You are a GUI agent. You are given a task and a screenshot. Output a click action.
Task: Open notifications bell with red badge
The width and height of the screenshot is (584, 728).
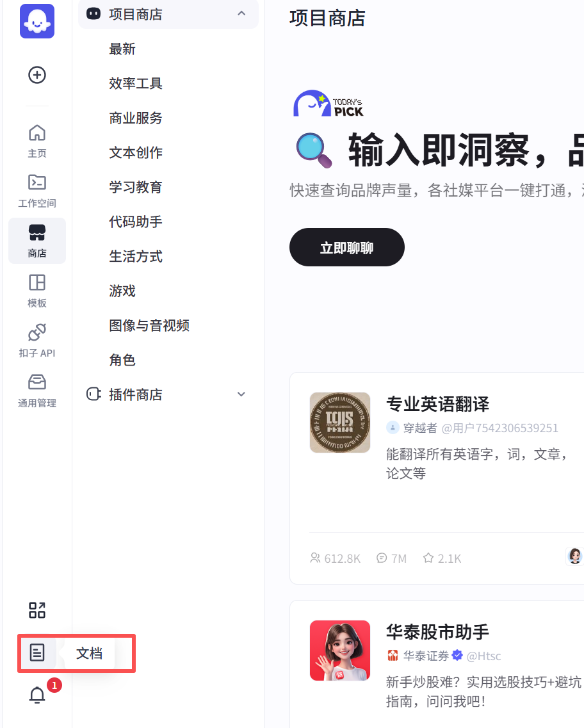[38, 695]
